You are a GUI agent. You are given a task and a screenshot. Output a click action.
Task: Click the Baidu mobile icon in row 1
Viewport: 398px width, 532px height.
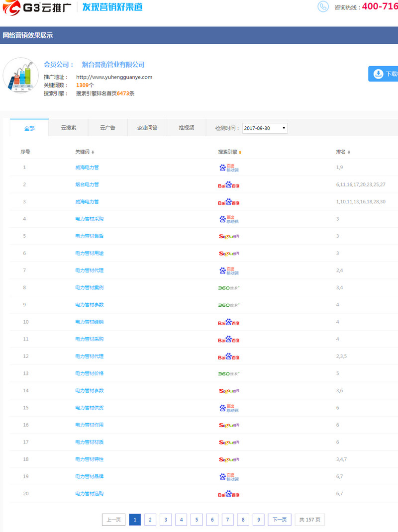click(x=229, y=168)
